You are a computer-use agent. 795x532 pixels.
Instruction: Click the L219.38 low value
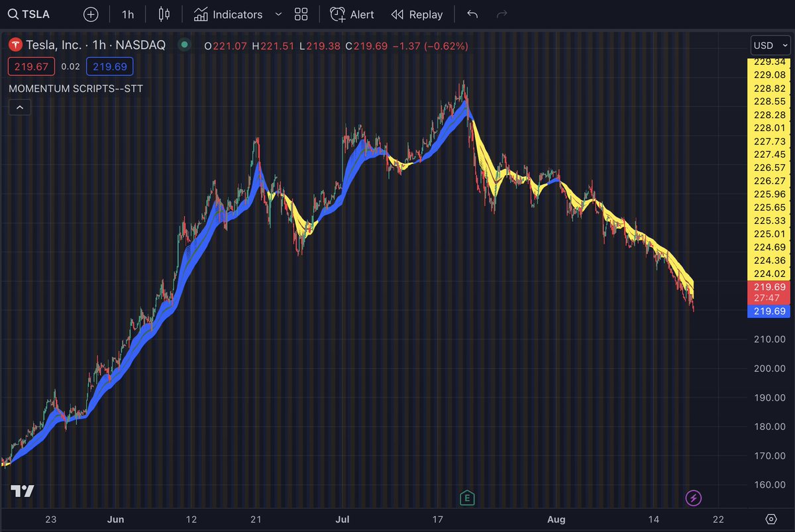click(x=321, y=46)
